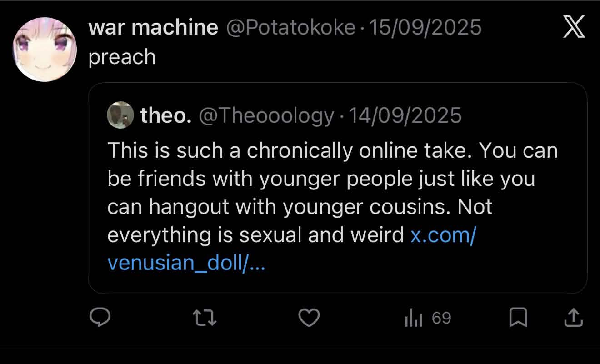This screenshot has width=600, height=364.
Task: Open the quoted tweet body text
Action: pyautogui.click(x=318, y=193)
